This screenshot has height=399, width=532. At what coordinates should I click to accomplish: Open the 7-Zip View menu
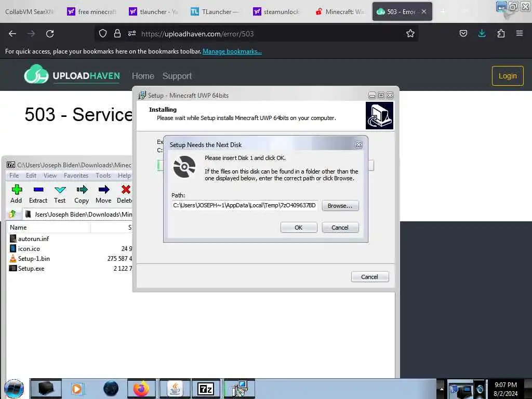(50, 176)
